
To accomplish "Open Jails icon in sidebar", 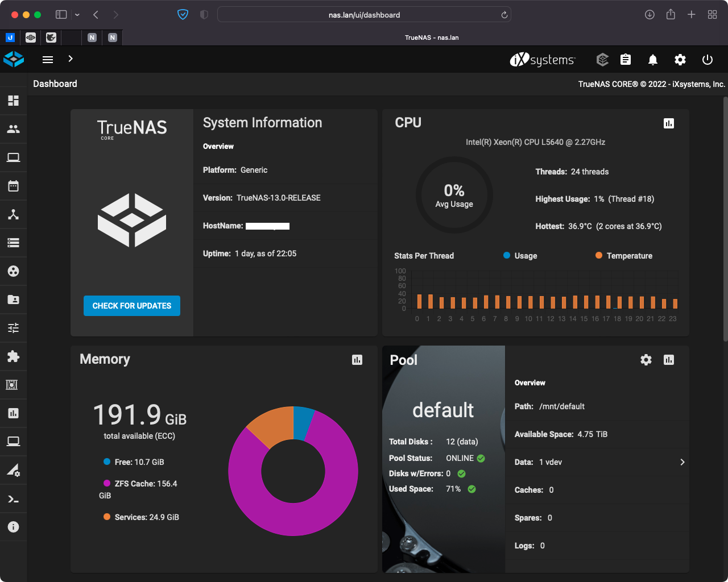I will pyautogui.click(x=11, y=385).
